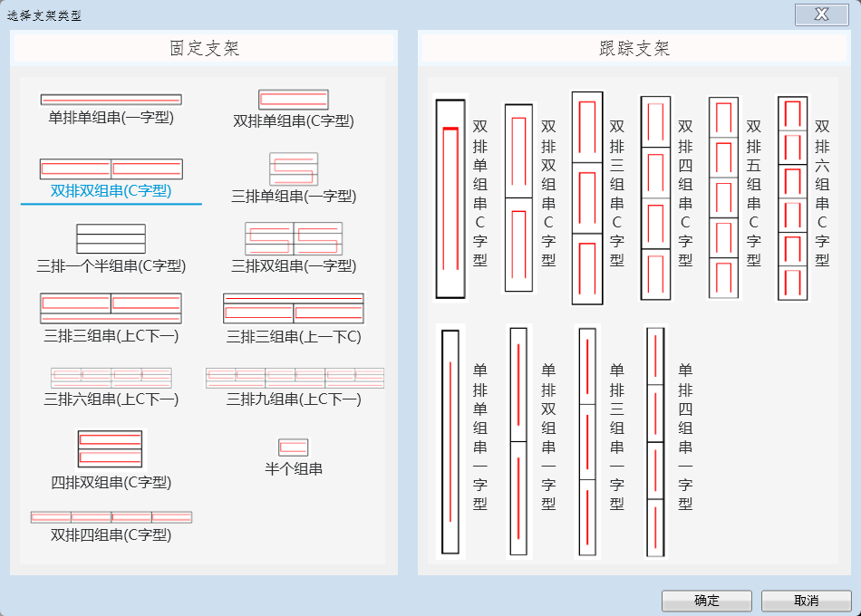This screenshot has height=616, width=861.
Task: Pick the 三排九组串(上一下C) bracket diagram
Action: click(x=295, y=378)
